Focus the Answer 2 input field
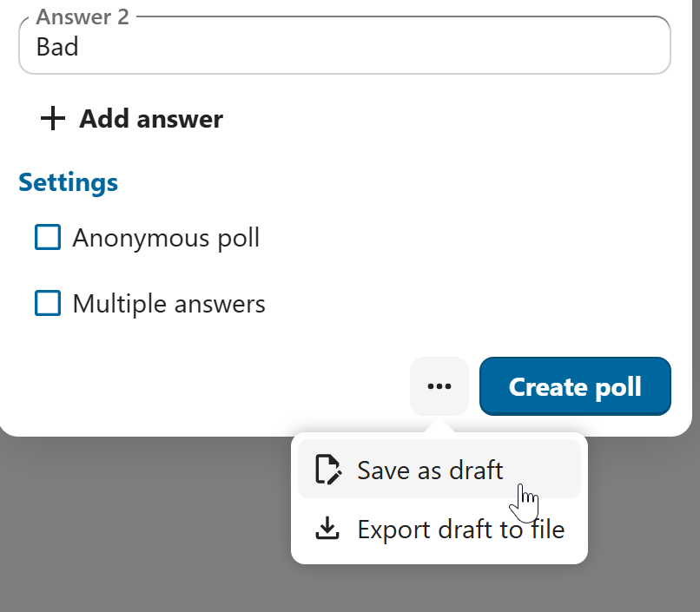The image size is (700, 612). pyautogui.click(x=347, y=47)
